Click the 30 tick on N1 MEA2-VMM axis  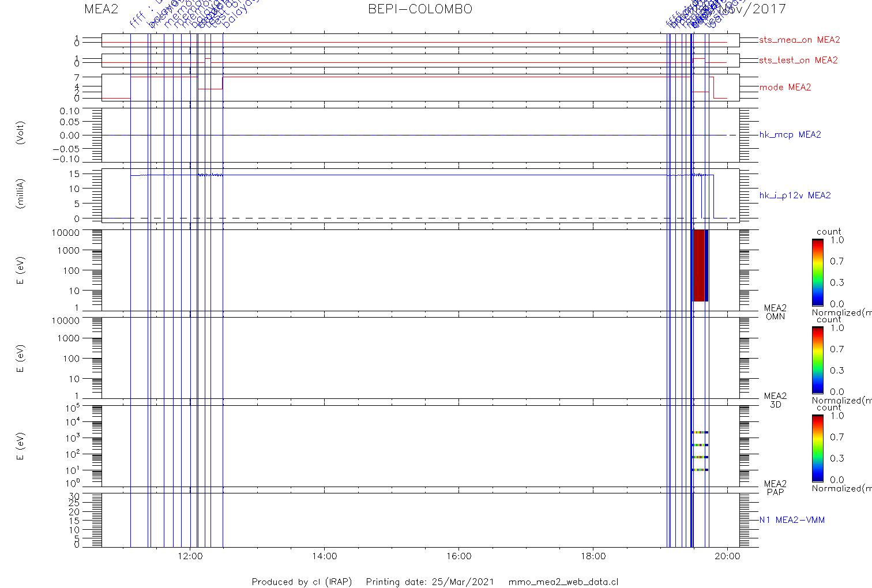(75, 496)
